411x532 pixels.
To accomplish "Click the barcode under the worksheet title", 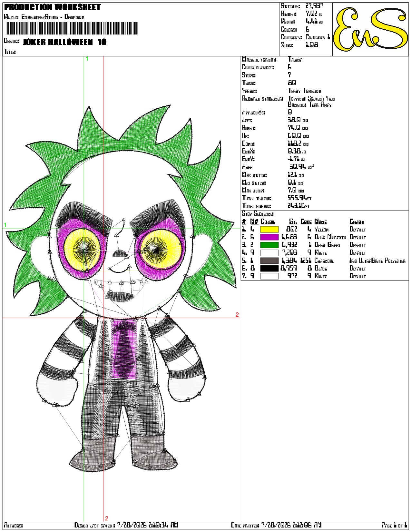I will 72,28.
